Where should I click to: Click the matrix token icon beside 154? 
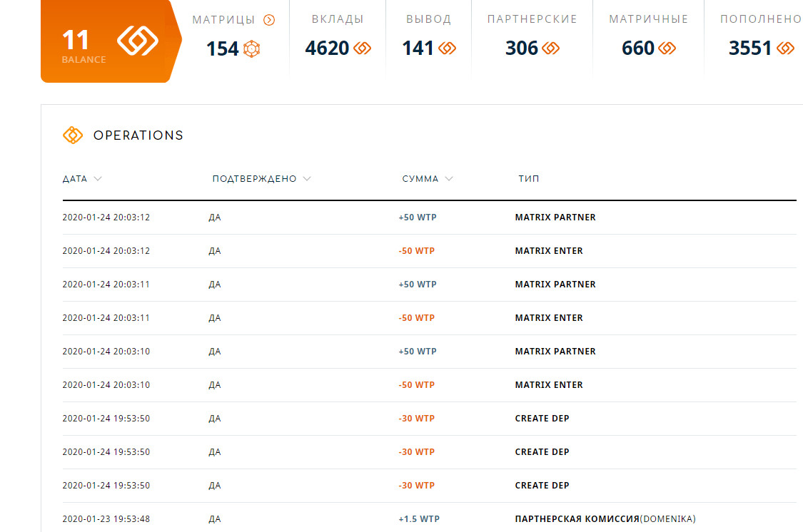[x=251, y=49]
